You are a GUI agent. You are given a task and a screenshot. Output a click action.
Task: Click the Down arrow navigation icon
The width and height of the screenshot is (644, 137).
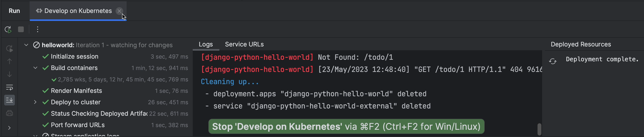[10, 74]
